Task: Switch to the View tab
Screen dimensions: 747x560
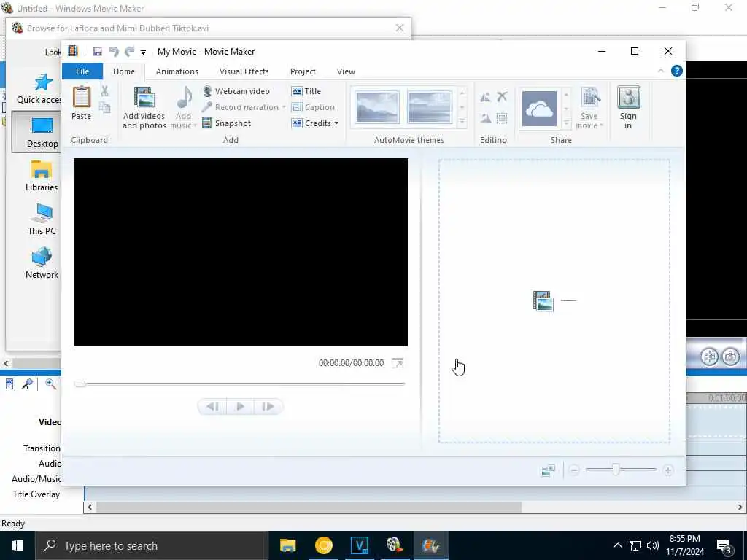Action: coord(346,71)
